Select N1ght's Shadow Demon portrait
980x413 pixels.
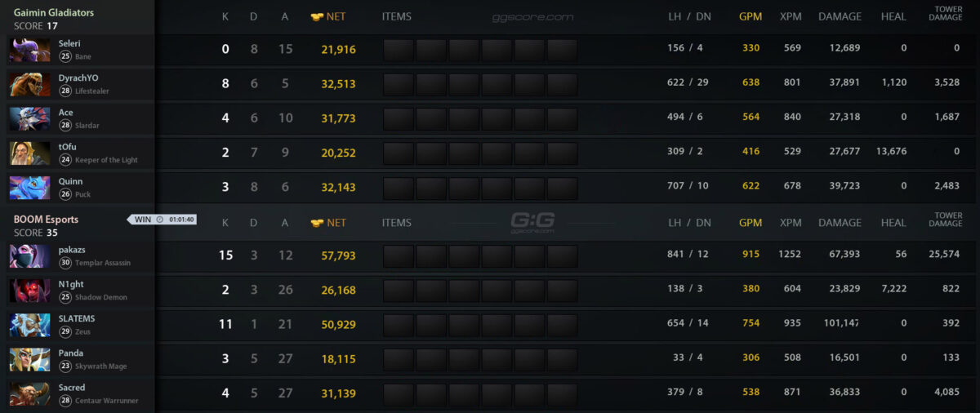(29, 291)
